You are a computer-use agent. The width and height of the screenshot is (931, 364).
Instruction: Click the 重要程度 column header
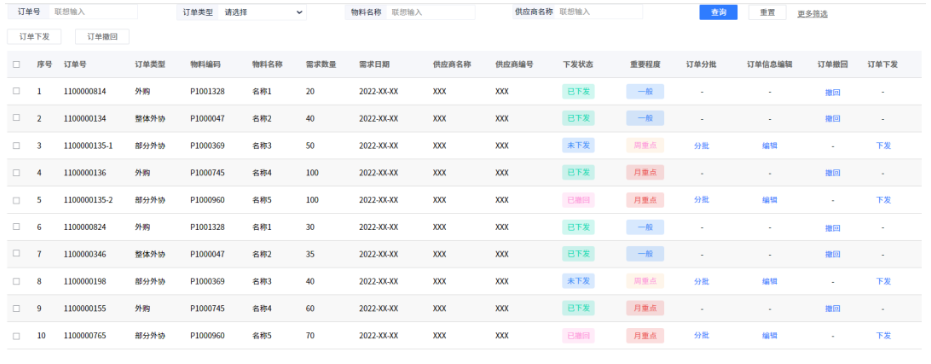click(x=645, y=64)
